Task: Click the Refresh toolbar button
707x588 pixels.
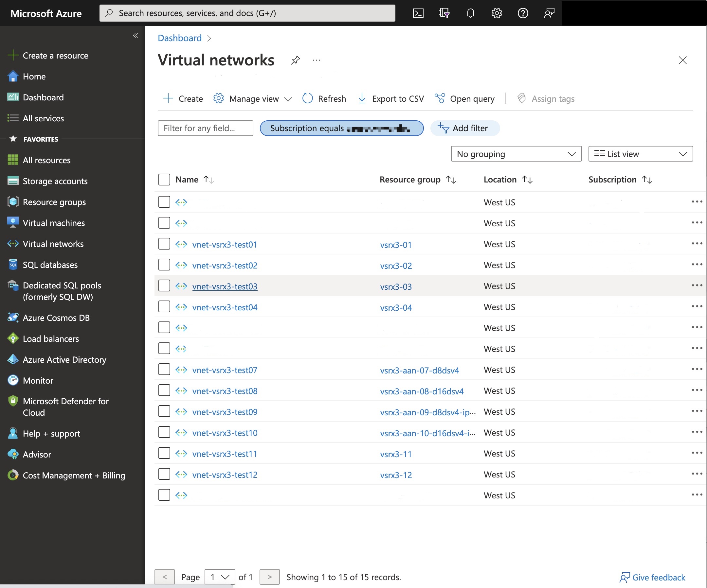Action: (x=324, y=98)
